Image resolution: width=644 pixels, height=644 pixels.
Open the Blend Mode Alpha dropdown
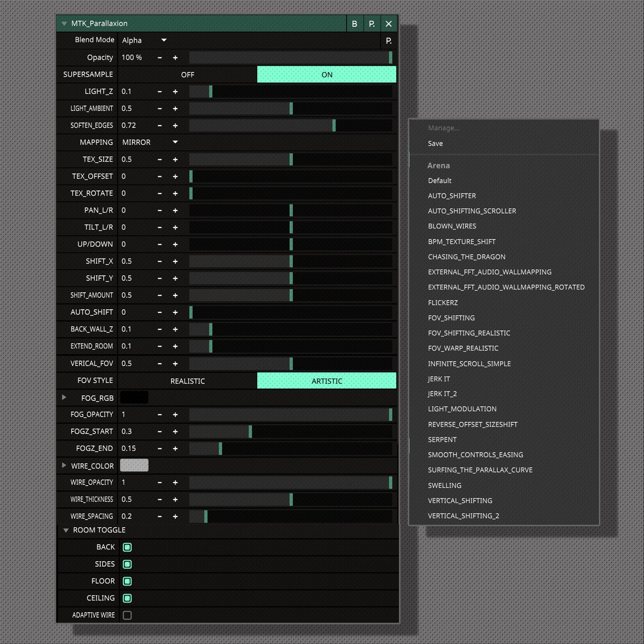tap(144, 40)
